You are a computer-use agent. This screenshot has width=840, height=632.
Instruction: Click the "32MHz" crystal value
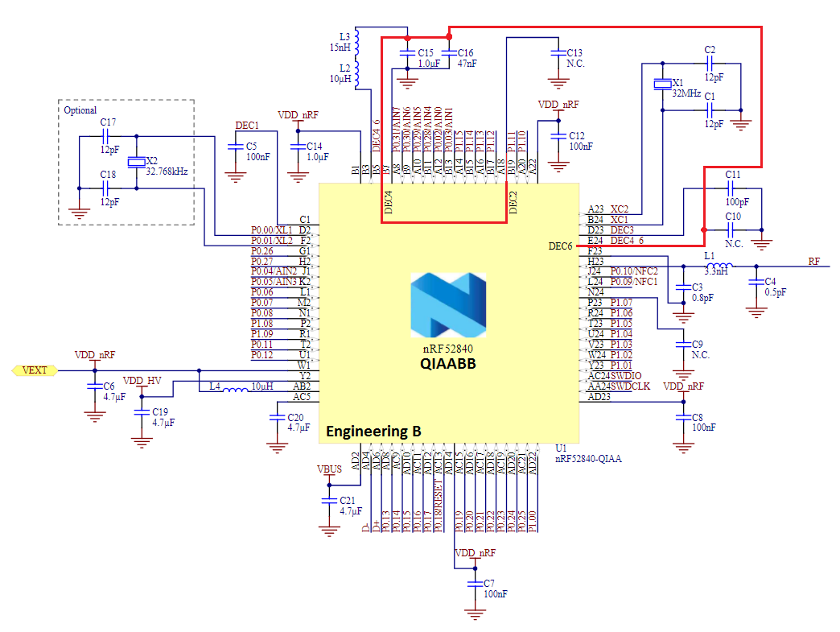point(687,93)
